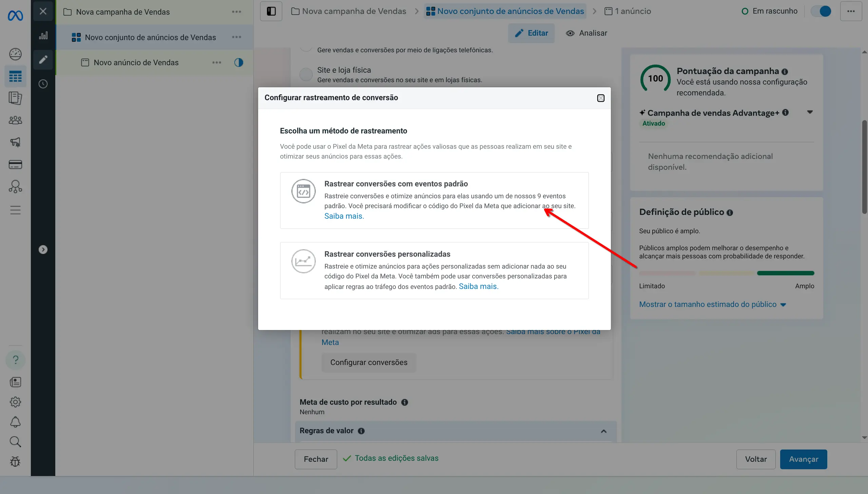868x494 pixels.
Task: Toggle the side panel layout icon
Action: click(271, 11)
